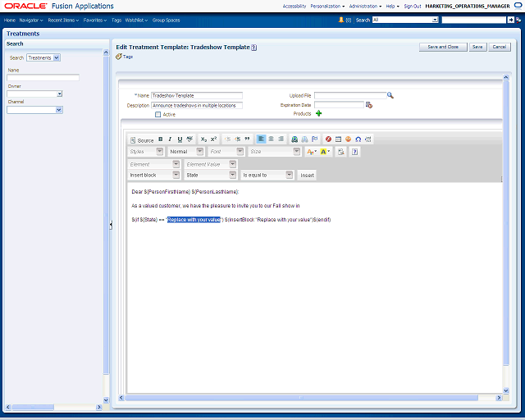Apply superscript formatting
Screen dimensions: 525x420
click(213, 139)
